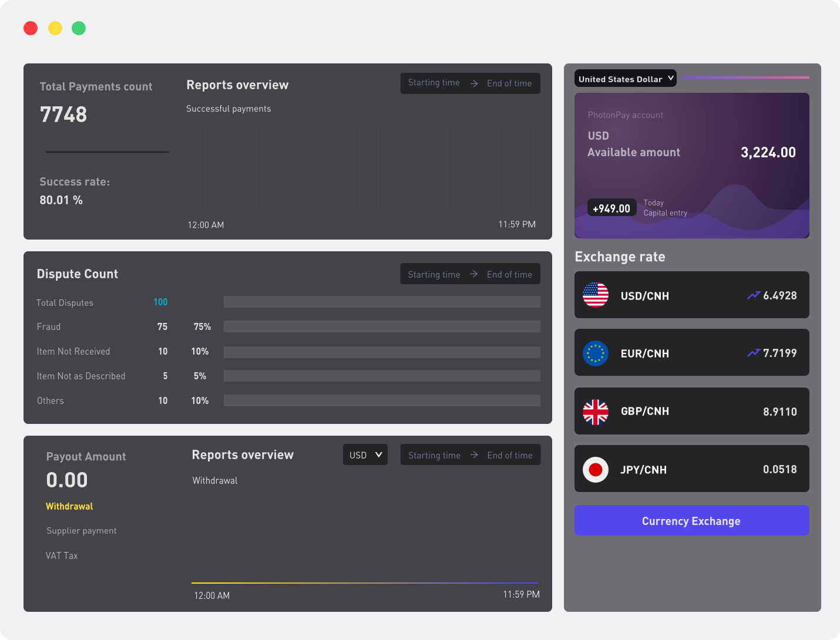Screen dimensions: 840x640
Task: Set Starting time for Successful payments report
Action: tap(434, 83)
